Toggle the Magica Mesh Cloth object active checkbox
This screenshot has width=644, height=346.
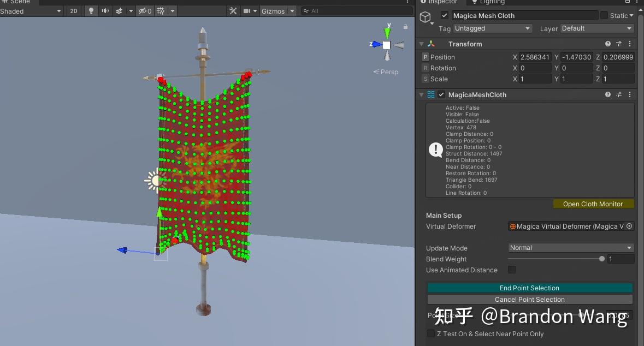pos(444,16)
